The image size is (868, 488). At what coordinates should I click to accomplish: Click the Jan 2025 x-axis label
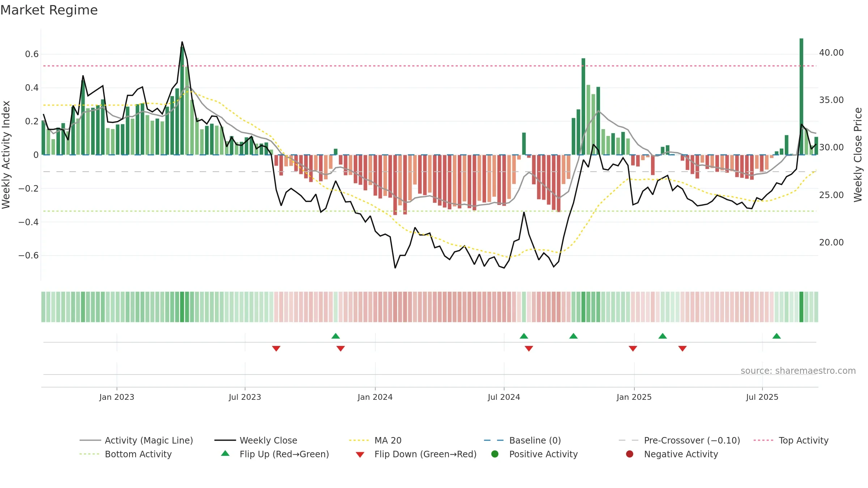(x=634, y=397)
